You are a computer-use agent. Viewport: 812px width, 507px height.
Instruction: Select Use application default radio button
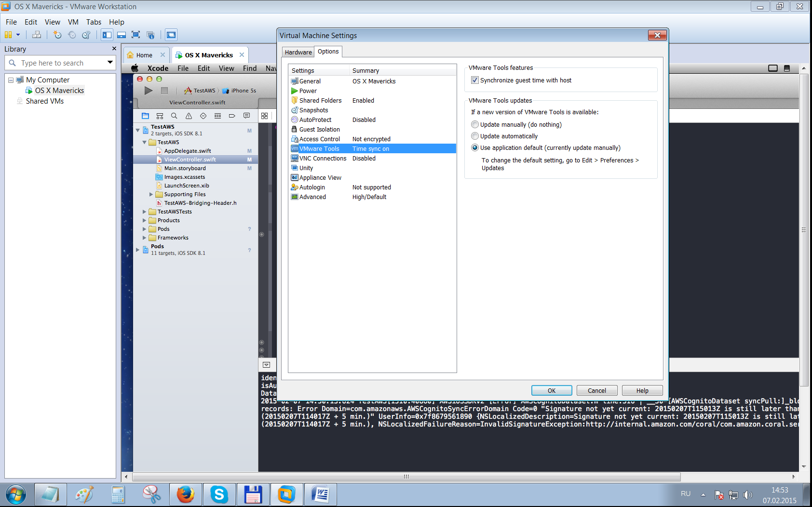pos(475,148)
